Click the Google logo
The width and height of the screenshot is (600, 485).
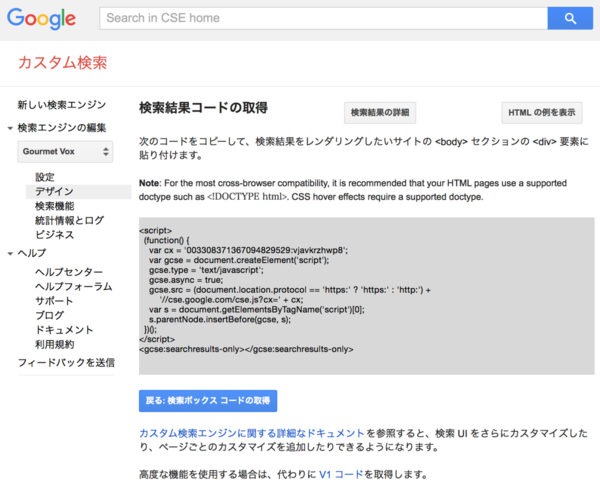[x=41, y=18]
